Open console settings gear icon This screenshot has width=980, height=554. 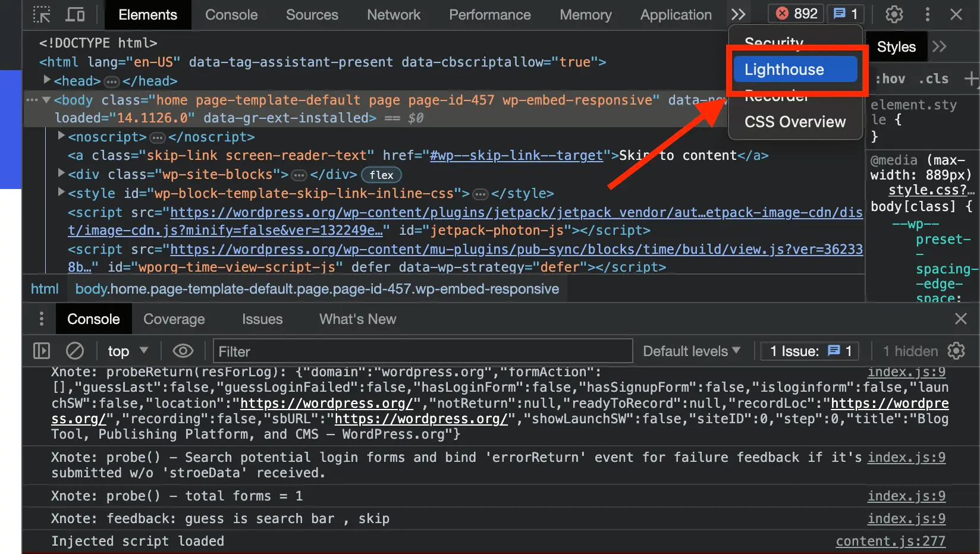click(956, 351)
